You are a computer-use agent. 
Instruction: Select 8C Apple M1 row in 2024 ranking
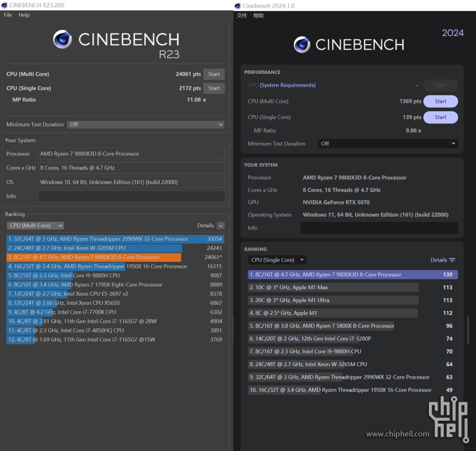pyautogui.click(x=353, y=313)
